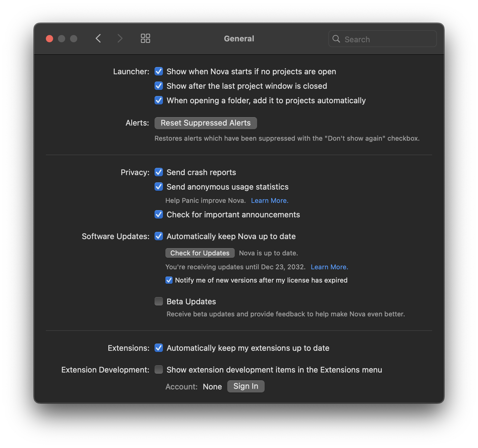
Task: Disable showing launcher when Nova starts
Action: tap(159, 72)
